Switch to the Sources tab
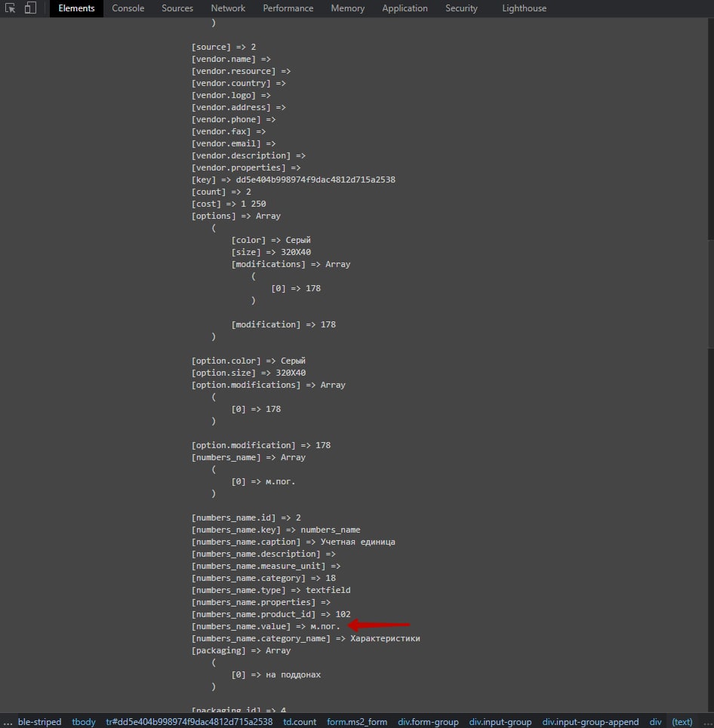Image resolution: width=714 pixels, height=728 pixels. [177, 8]
